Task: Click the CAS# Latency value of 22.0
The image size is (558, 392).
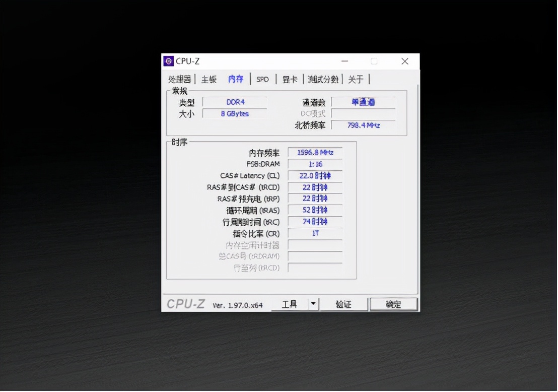Action: click(314, 175)
